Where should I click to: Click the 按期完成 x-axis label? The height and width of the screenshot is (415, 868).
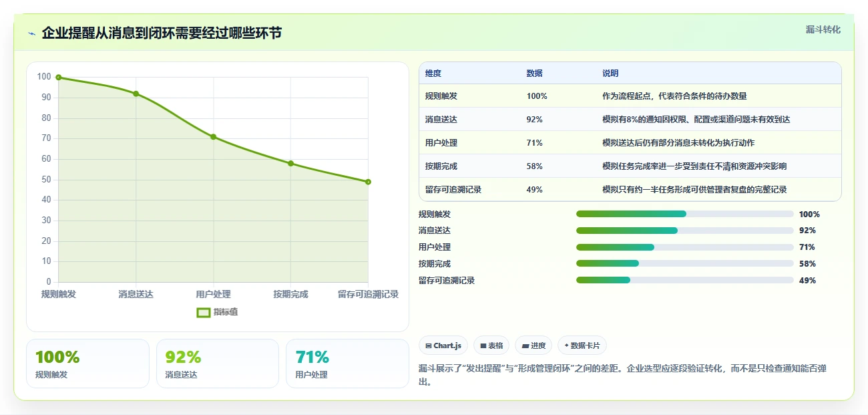[290, 294]
